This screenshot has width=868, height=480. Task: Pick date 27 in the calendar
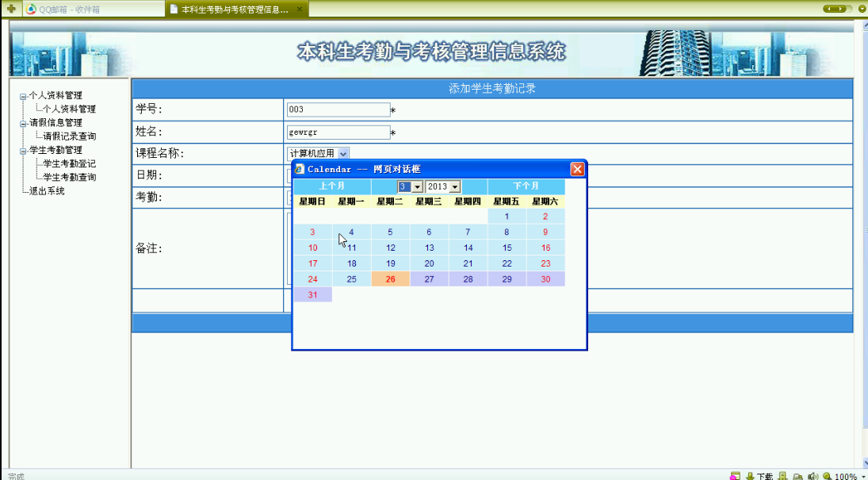(429, 278)
